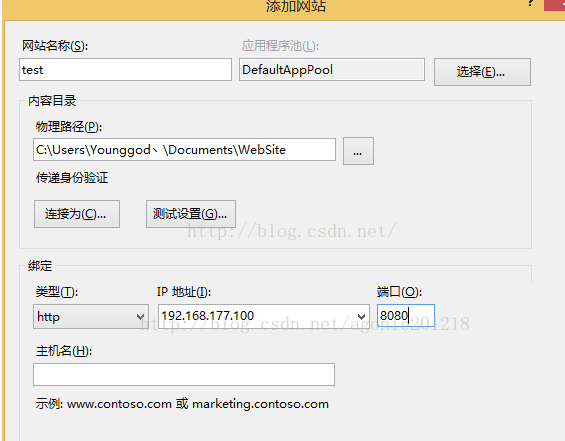The image size is (565, 441).
Task: Click the physical path input field
Action: pyautogui.click(x=184, y=150)
